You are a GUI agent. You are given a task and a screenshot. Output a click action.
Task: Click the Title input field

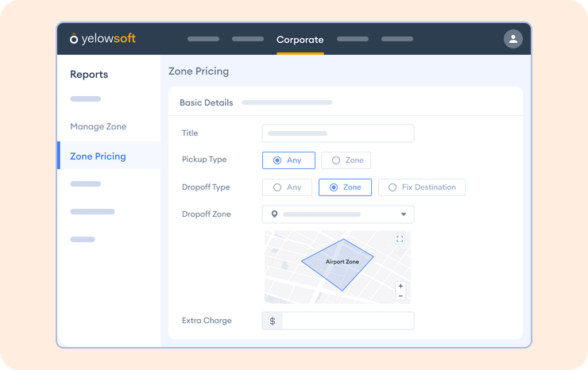pyautogui.click(x=338, y=133)
